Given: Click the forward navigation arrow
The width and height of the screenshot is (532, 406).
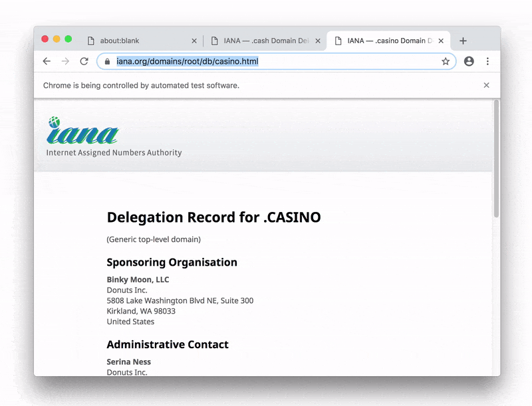Looking at the screenshot, I should point(65,61).
